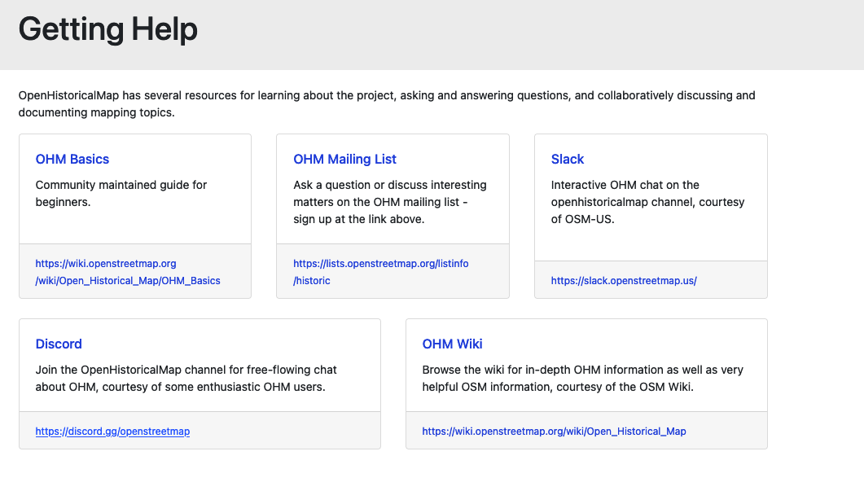
Task: Open the OHM Basics card title link
Action: tap(72, 159)
